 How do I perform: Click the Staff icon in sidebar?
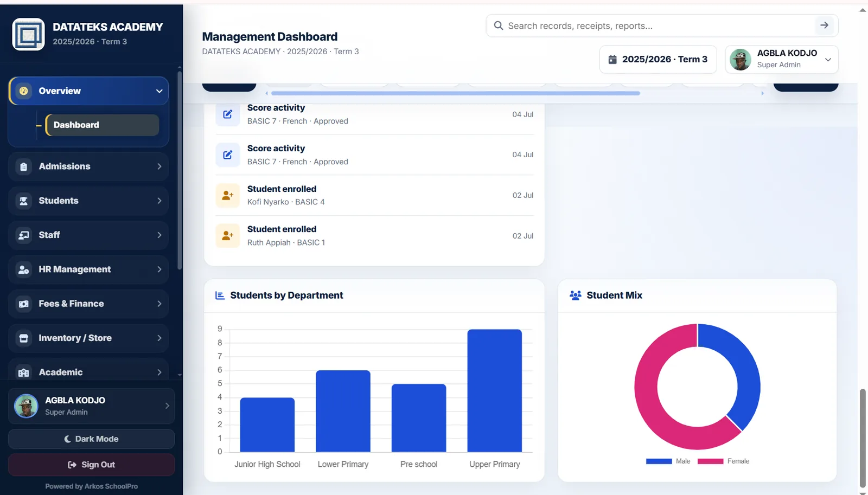coord(24,235)
